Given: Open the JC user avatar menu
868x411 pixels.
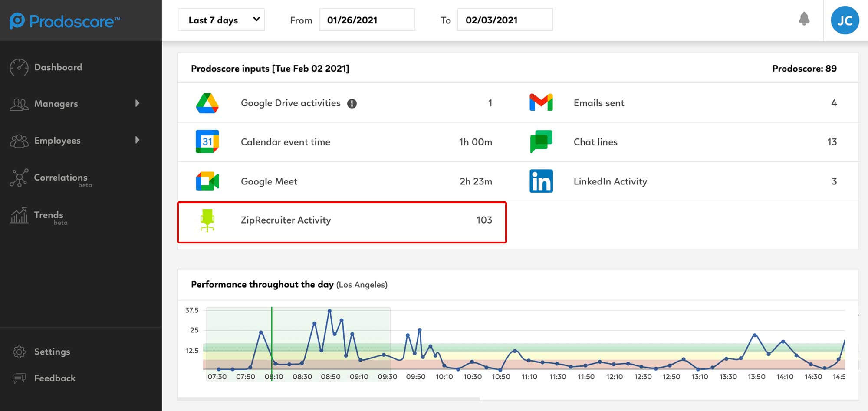Looking at the screenshot, I should (x=845, y=20).
